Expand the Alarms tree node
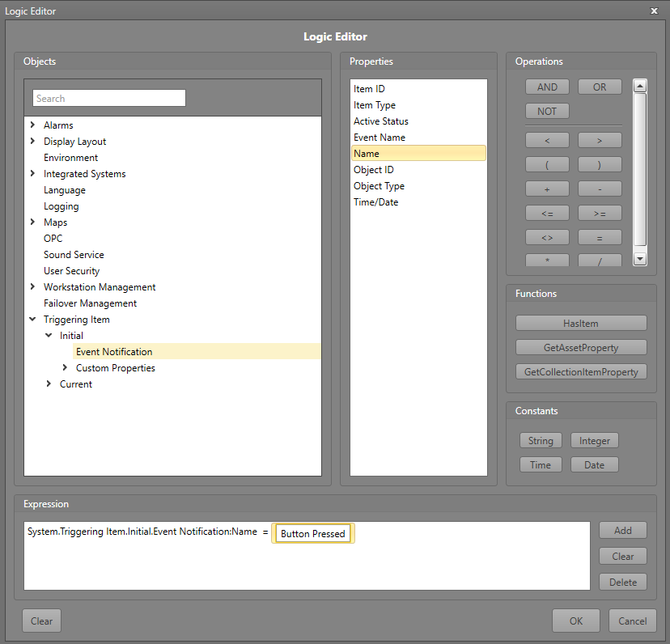The image size is (670, 644). pyautogui.click(x=32, y=125)
